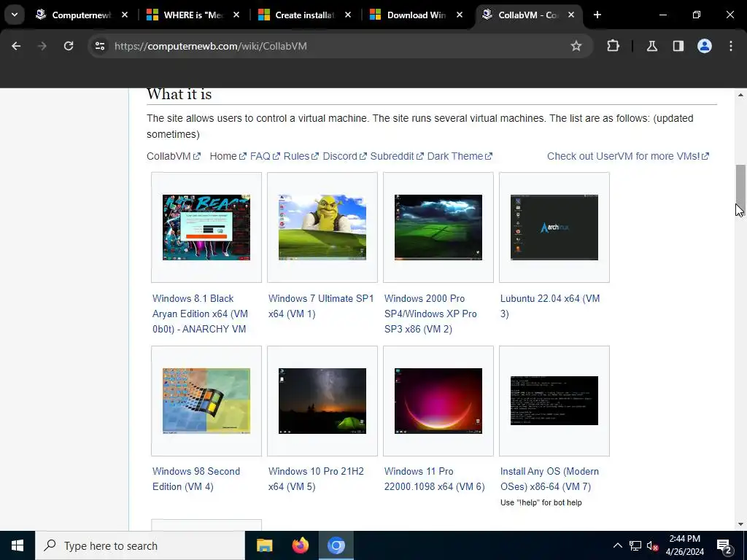Open the Windows 98 Second Edition thumbnail
Screen dimensions: 747x560
click(206, 400)
